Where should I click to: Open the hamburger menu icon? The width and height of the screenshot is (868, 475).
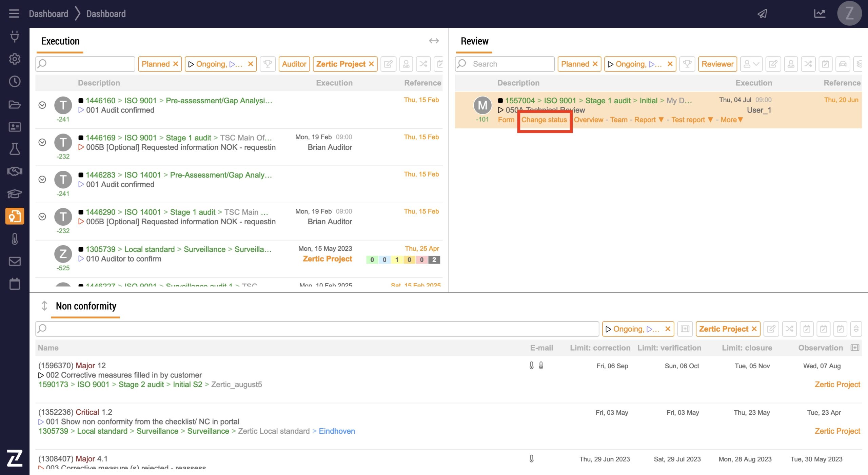tap(14, 14)
